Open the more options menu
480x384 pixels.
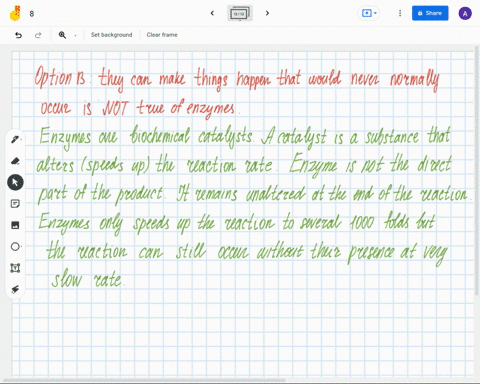[x=400, y=13]
